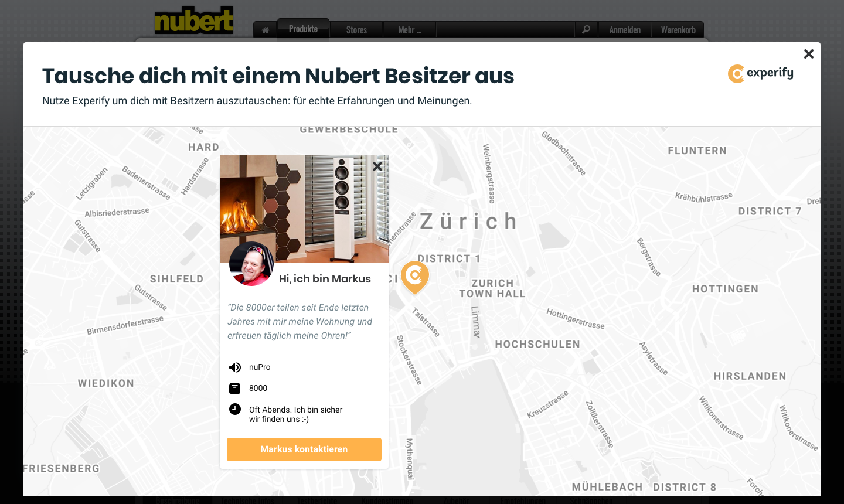Close the Markus profile card
Screen dimensions: 844x504
coord(377,166)
